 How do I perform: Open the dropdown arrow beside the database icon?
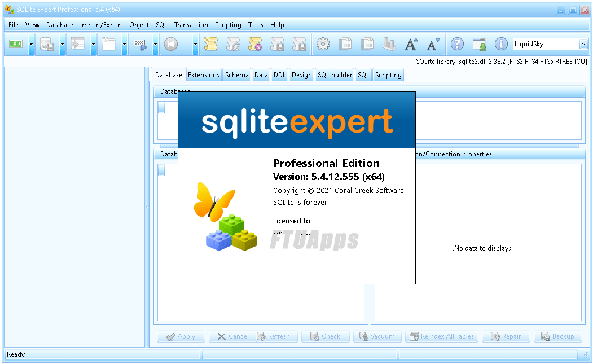tap(63, 44)
